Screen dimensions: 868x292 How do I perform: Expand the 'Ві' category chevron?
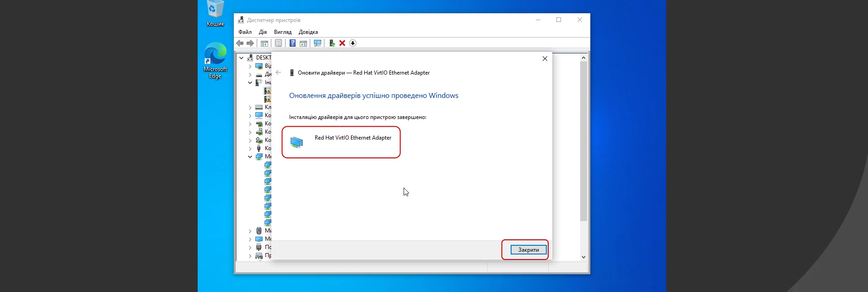click(x=250, y=66)
